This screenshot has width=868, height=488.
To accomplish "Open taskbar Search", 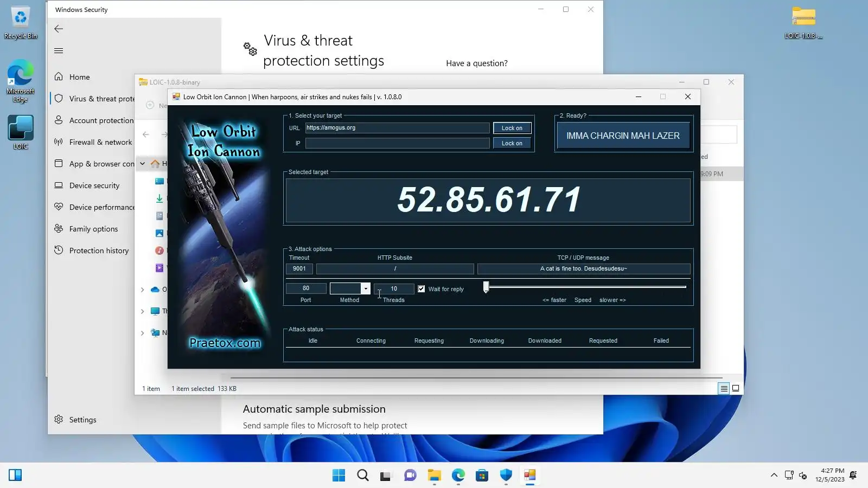I will click(x=363, y=476).
